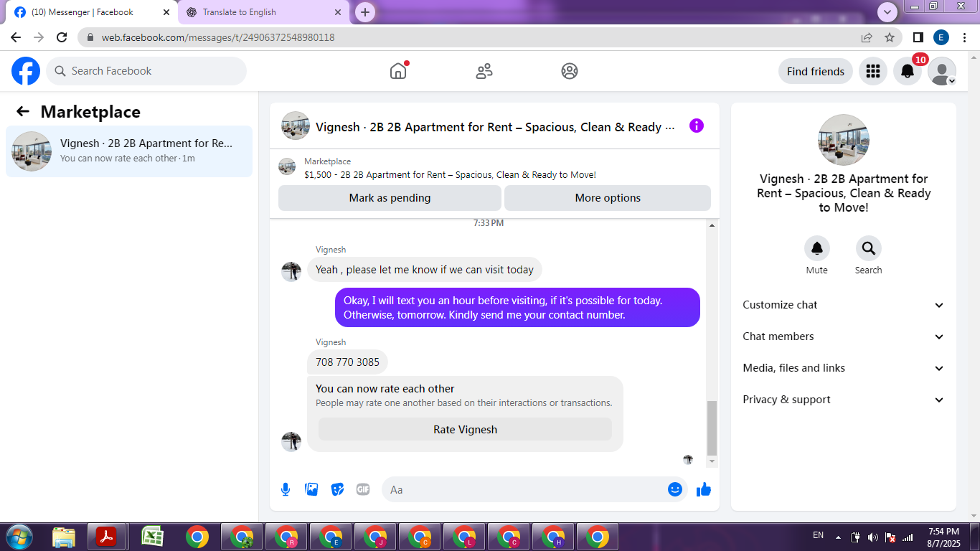Click the phone number 708 770 3085 message

point(347,362)
